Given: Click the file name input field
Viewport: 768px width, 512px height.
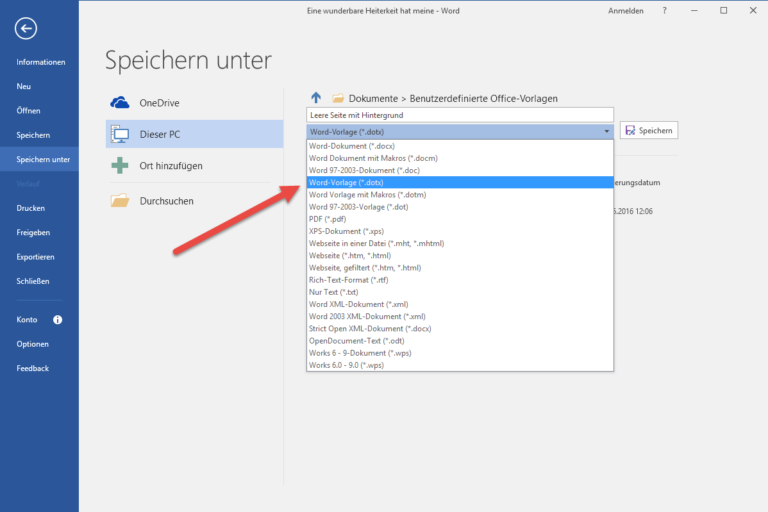Looking at the screenshot, I should point(460,115).
